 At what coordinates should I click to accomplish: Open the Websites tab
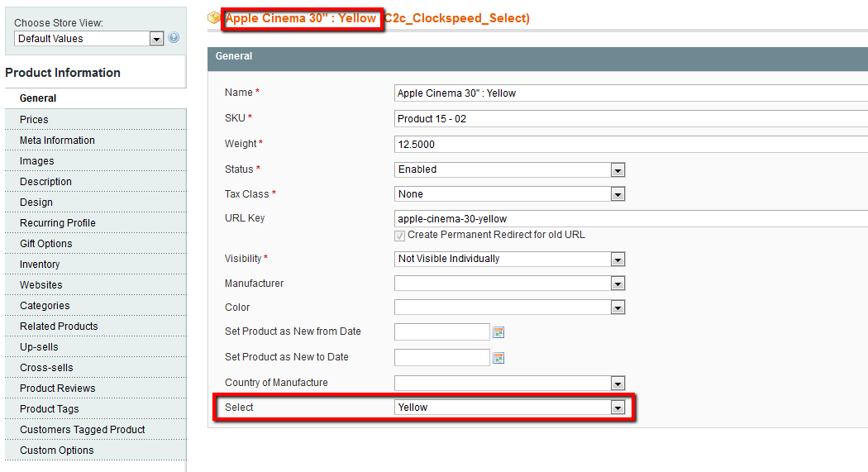(x=96, y=285)
